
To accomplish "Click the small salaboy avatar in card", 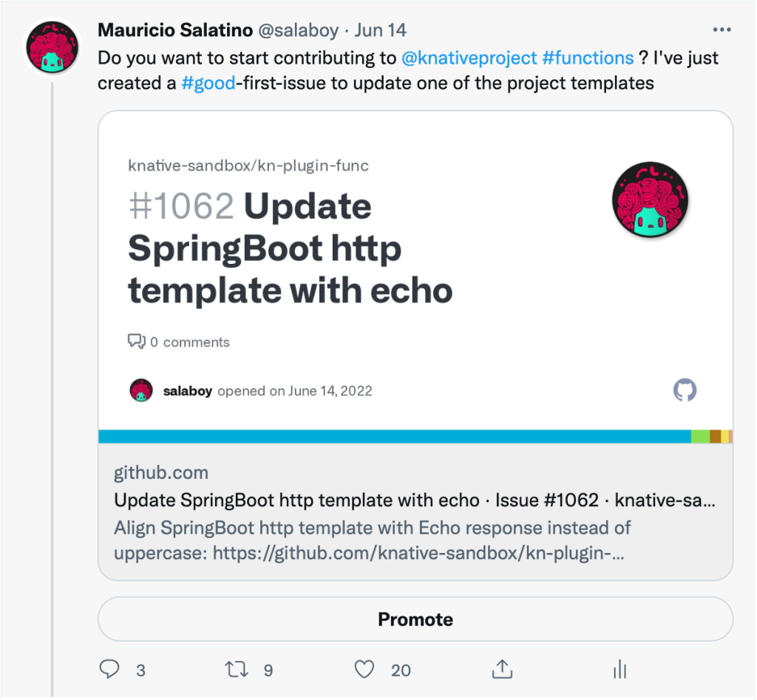I will 141,390.
